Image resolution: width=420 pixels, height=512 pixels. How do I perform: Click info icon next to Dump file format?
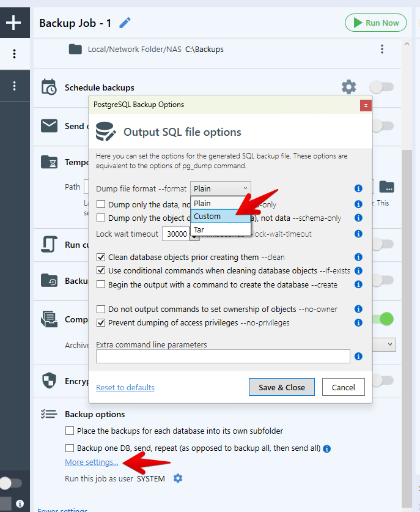coord(359,189)
